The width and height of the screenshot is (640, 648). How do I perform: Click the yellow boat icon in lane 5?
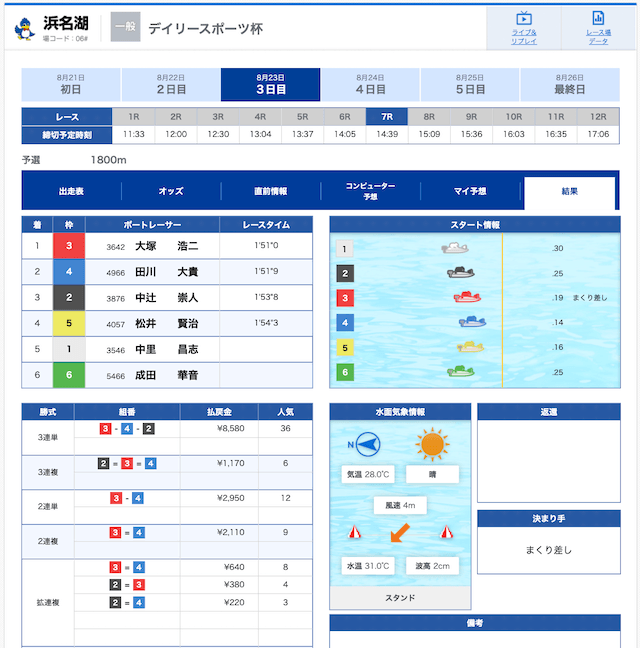tap(470, 347)
